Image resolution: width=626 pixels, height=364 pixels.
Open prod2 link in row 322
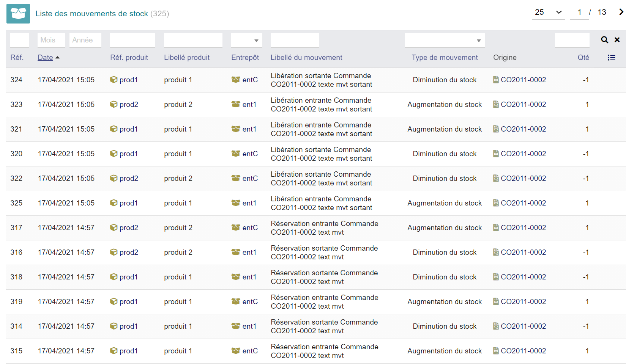[129, 178]
